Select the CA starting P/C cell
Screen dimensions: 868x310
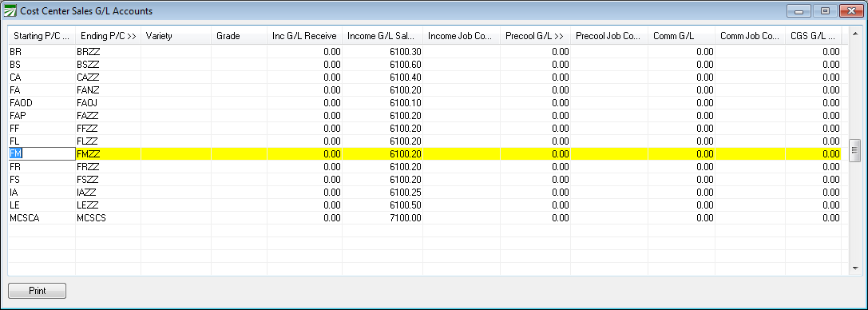click(x=42, y=77)
